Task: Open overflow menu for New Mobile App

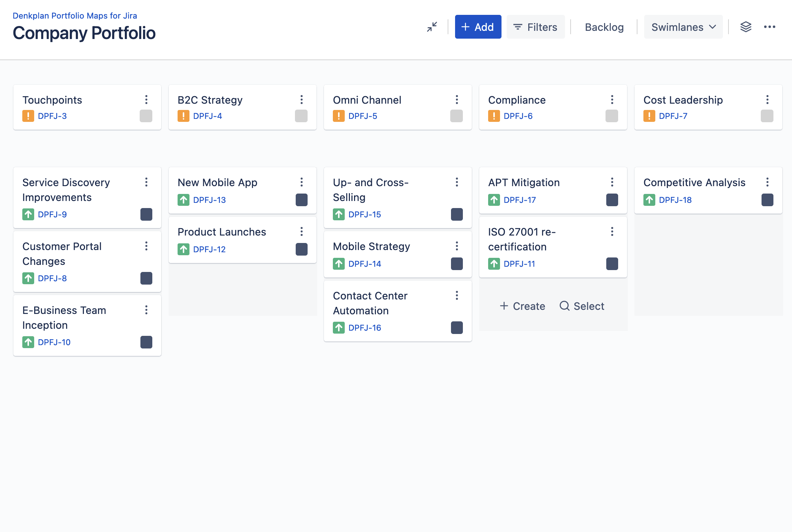Action: tap(302, 182)
